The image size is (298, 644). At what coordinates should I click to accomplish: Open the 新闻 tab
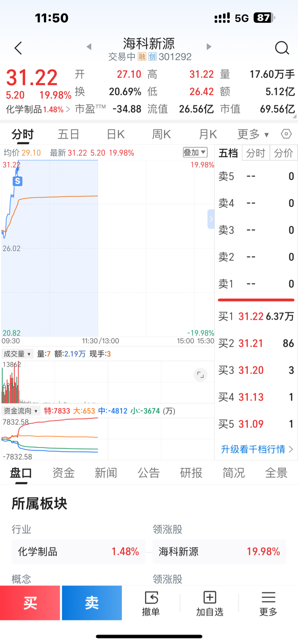106,473
